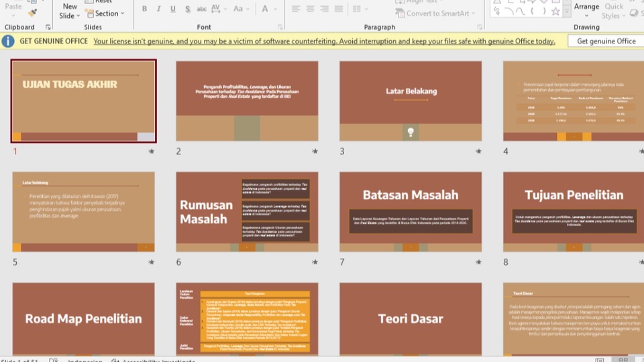Select the scribble freeform shape
This screenshot has height=362, width=644.
tap(497, 11)
